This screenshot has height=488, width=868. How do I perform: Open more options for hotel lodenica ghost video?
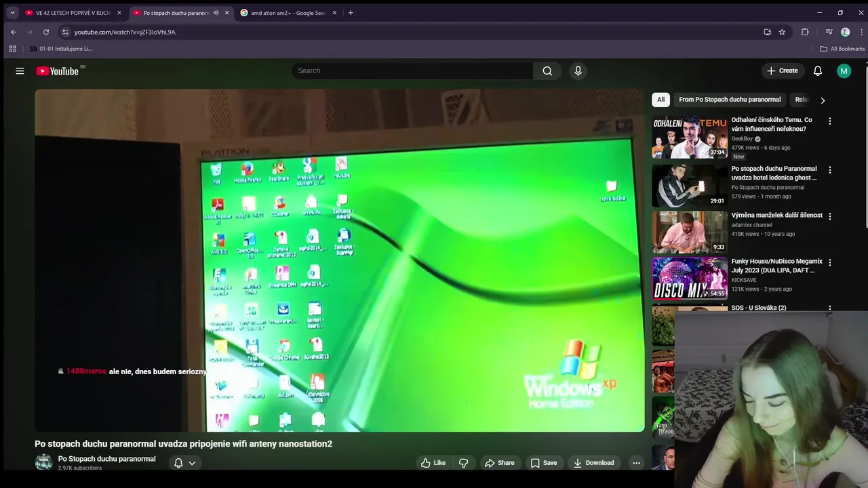tap(829, 170)
